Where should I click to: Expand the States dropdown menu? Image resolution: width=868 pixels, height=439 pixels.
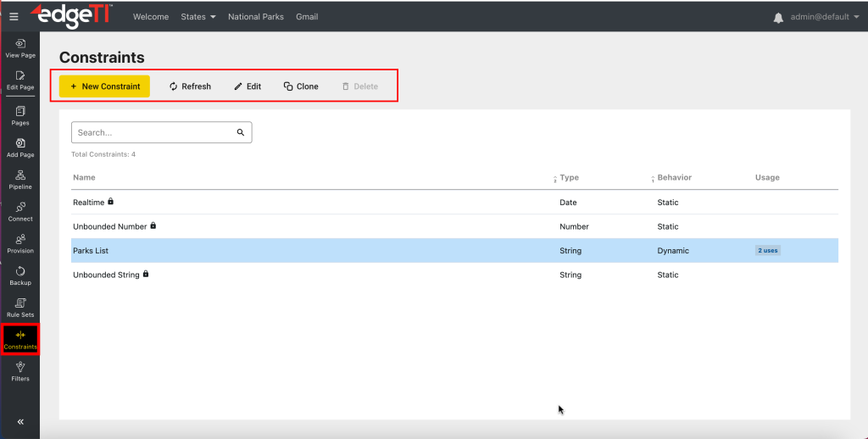pyautogui.click(x=198, y=17)
